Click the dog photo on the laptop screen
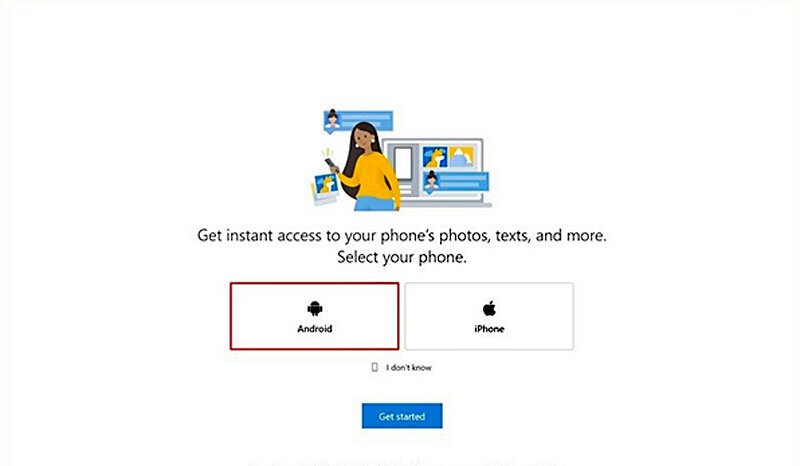 [x=435, y=157]
